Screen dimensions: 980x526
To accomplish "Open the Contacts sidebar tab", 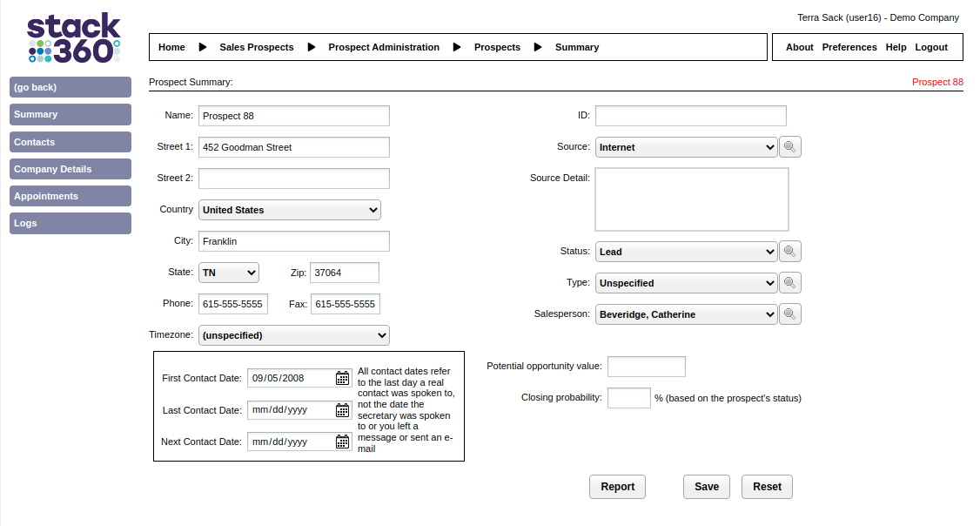I will pos(70,142).
